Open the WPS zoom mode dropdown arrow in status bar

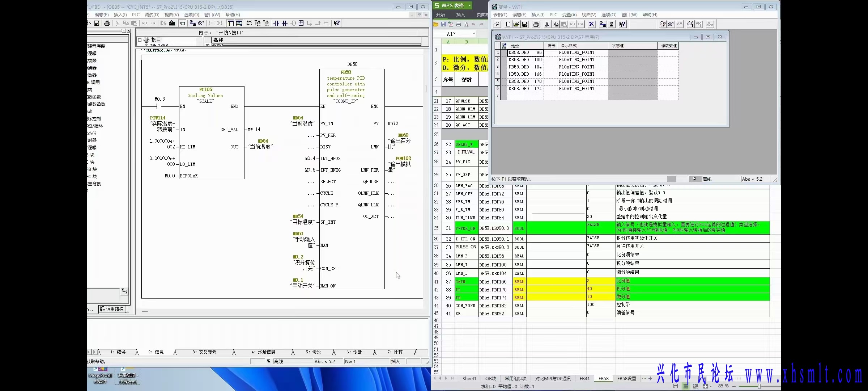(711, 386)
